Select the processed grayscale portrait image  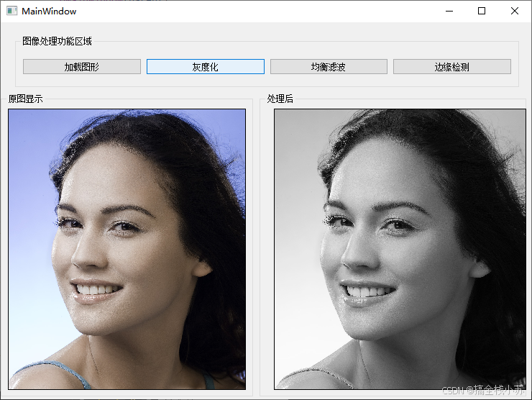point(400,249)
